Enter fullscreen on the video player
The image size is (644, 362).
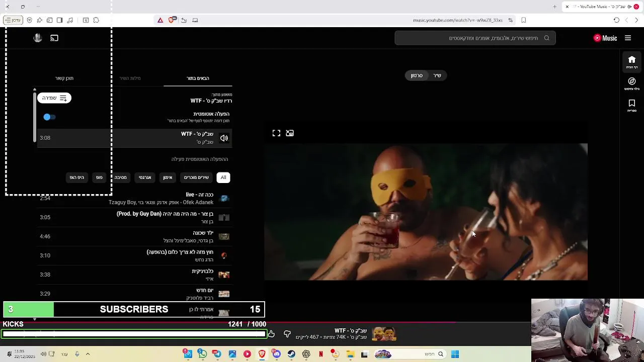click(276, 133)
